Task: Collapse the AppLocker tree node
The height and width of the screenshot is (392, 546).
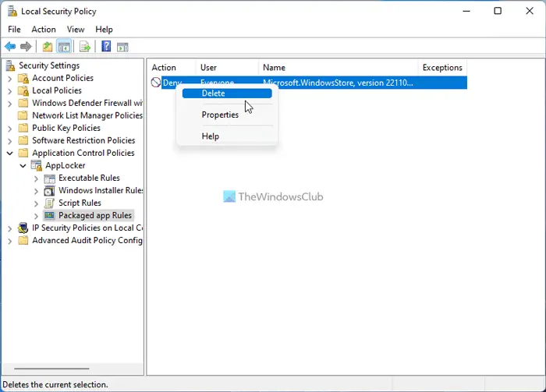Action: click(x=23, y=165)
